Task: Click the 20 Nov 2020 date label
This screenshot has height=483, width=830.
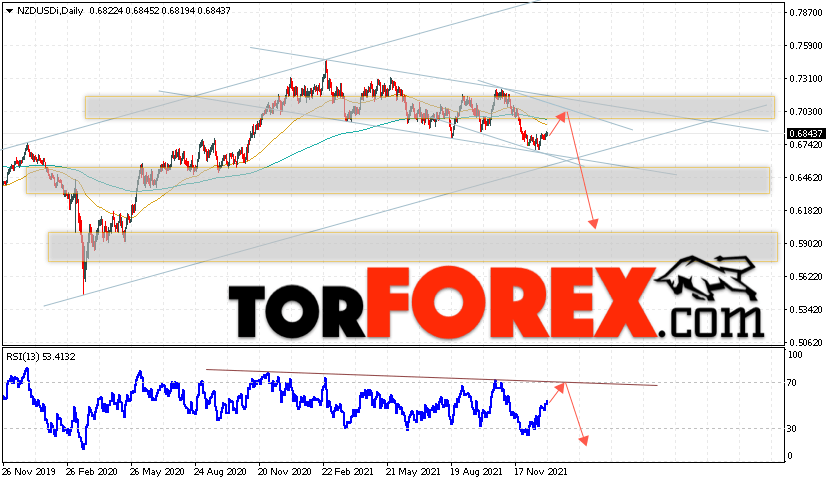Action: coord(284,472)
